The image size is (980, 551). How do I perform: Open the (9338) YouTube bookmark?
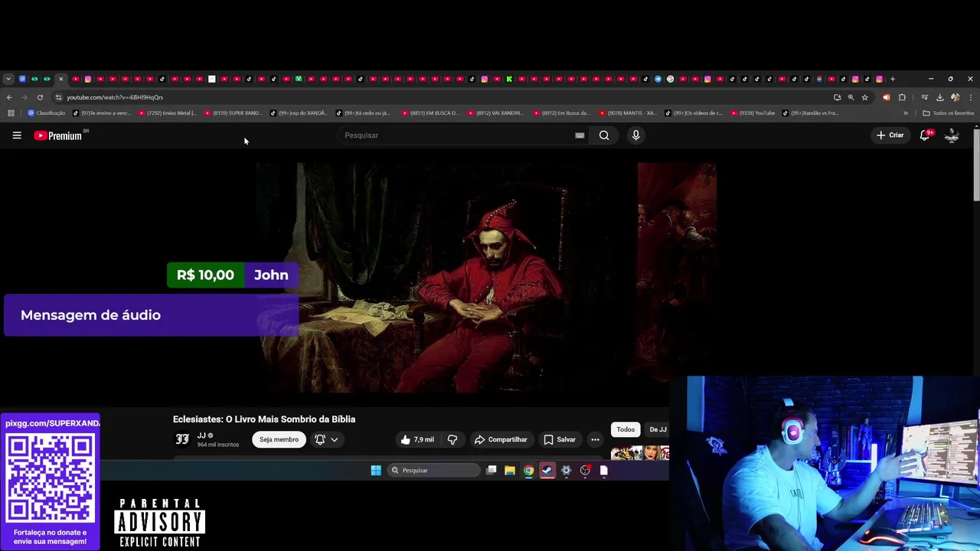[x=753, y=113]
